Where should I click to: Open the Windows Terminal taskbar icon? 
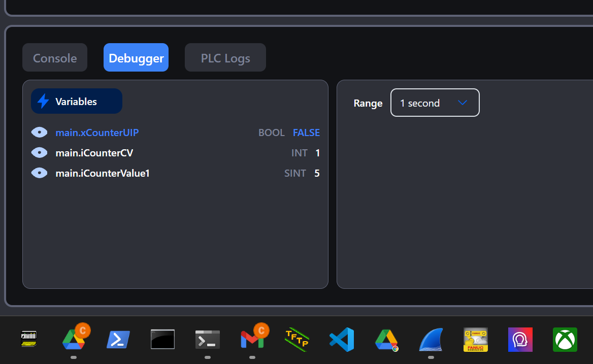(208, 340)
